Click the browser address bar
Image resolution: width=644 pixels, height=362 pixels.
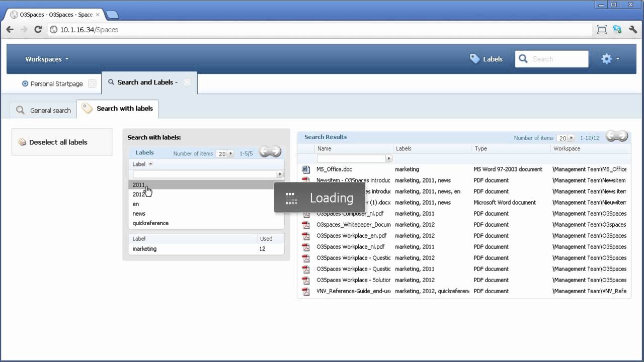[x=320, y=30]
